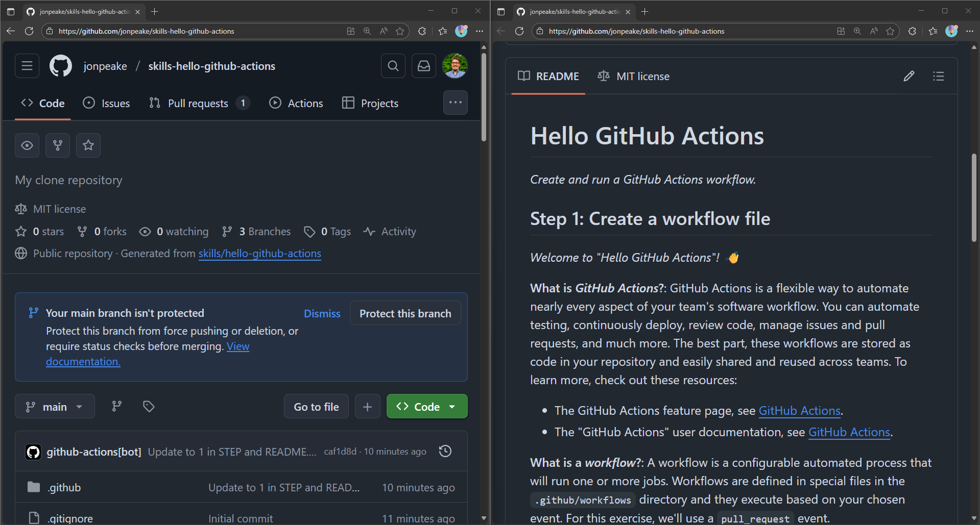The image size is (980, 525).
Task: Click the Protect this branch button
Action: [x=405, y=313]
